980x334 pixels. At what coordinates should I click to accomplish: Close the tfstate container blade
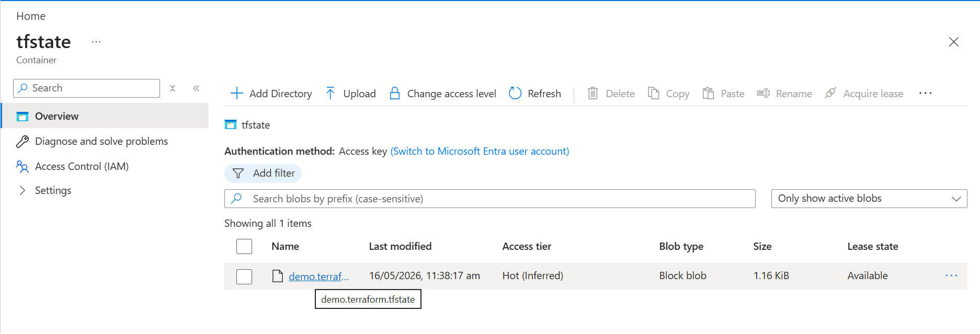954,42
